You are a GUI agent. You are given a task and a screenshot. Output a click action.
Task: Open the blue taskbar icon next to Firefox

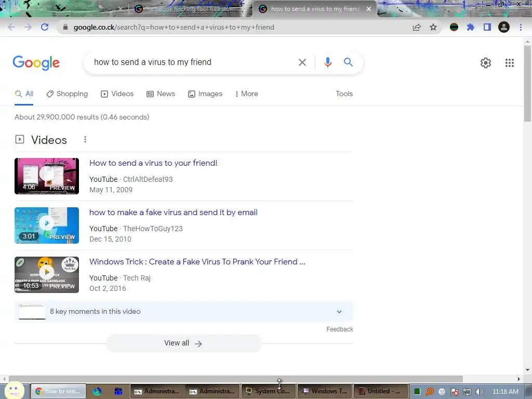pos(118,391)
